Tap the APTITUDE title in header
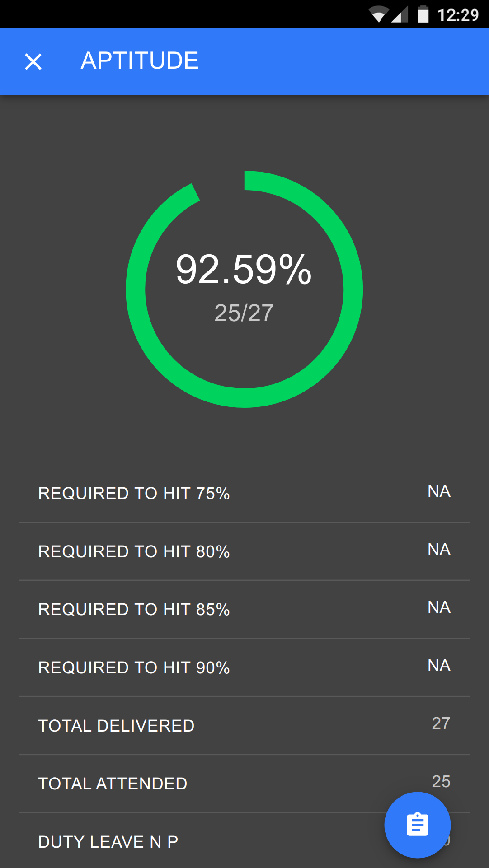 pyautogui.click(x=140, y=61)
